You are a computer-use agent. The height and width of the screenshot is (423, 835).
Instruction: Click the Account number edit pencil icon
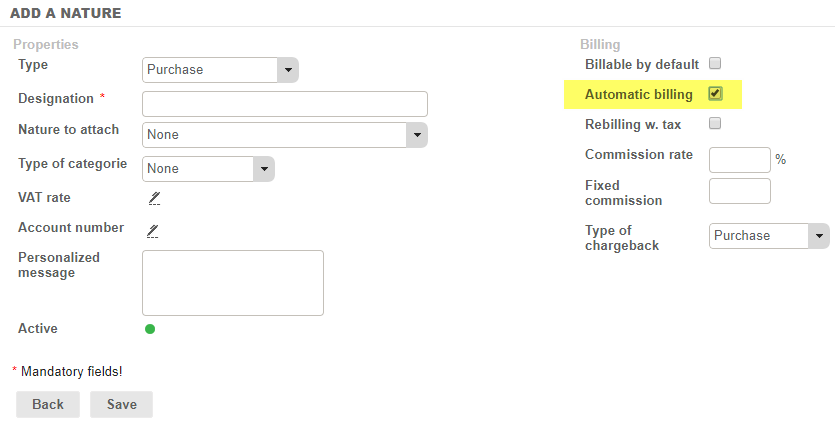154,231
